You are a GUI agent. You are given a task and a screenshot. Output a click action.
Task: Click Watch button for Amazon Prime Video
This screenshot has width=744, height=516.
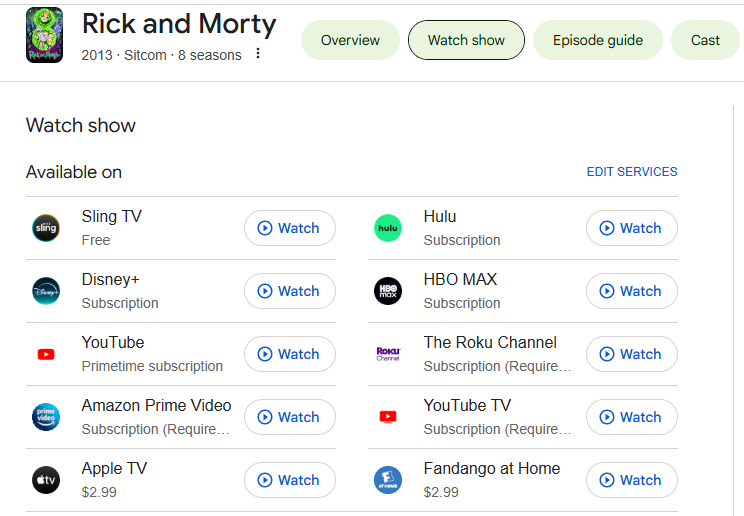tap(290, 417)
